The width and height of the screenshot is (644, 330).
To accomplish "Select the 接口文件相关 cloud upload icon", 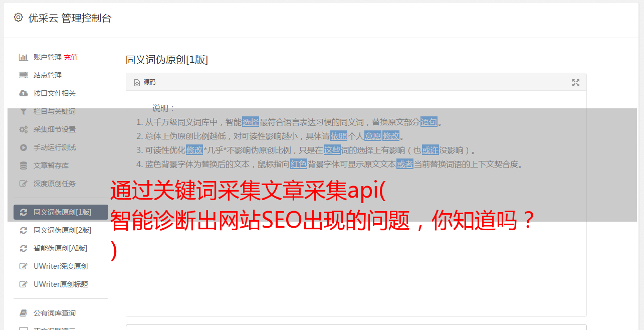I will [x=23, y=93].
